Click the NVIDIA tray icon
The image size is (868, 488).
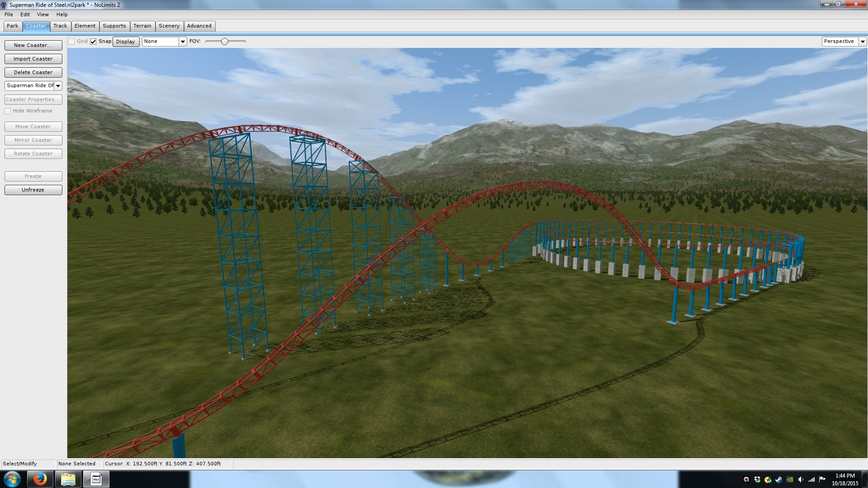790,479
